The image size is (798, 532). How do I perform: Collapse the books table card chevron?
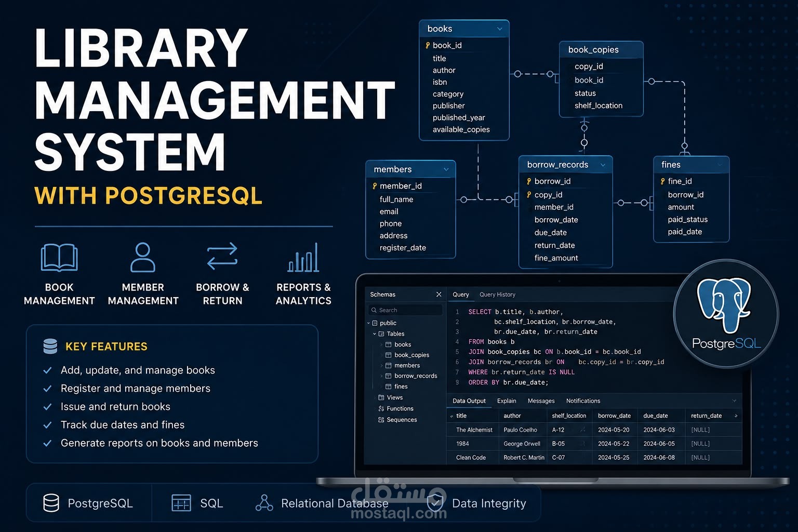pos(500,29)
